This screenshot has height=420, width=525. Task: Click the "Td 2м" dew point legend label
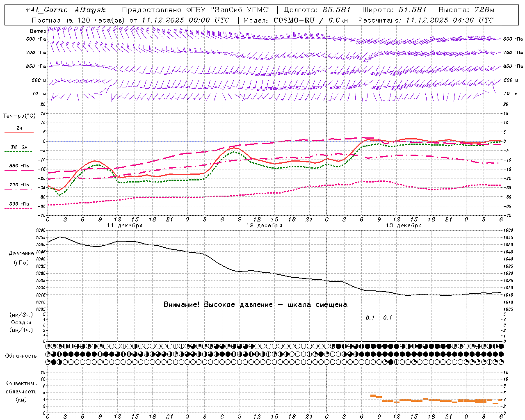tap(19, 147)
